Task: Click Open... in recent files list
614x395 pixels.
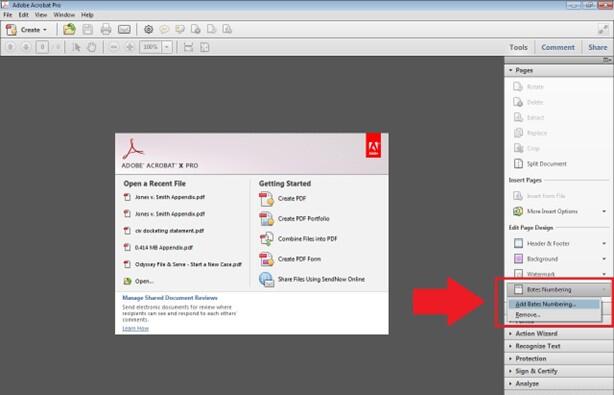Action: pyautogui.click(x=139, y=281)
